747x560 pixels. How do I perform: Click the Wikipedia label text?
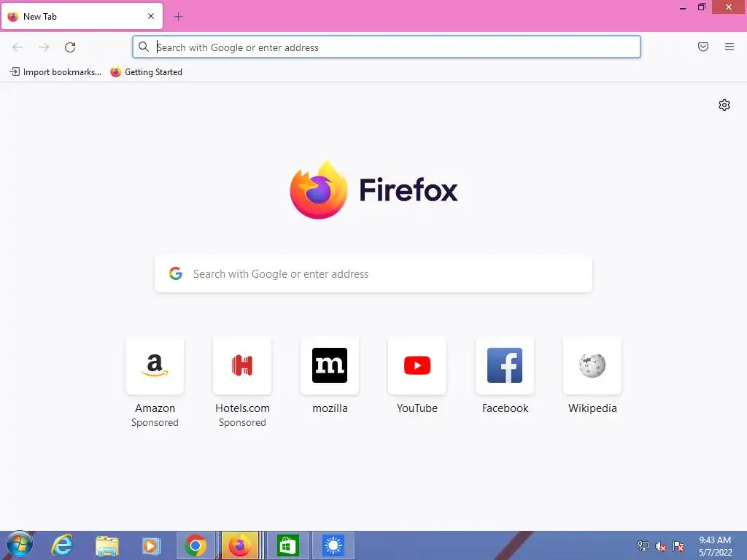(x=592, y=408)
